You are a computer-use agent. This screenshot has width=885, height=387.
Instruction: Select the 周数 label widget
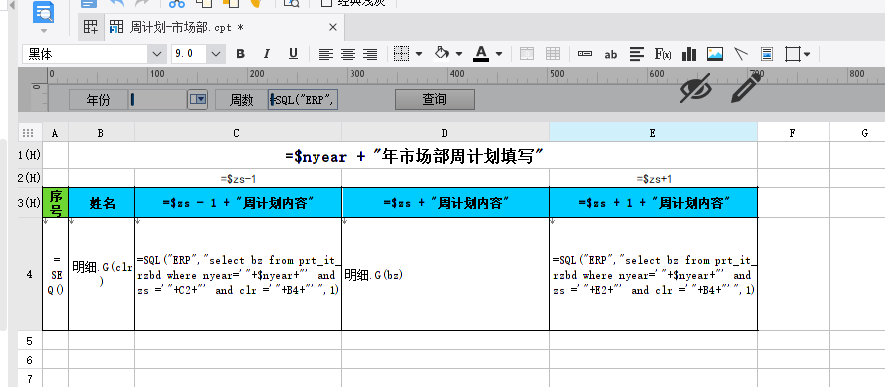242,100
